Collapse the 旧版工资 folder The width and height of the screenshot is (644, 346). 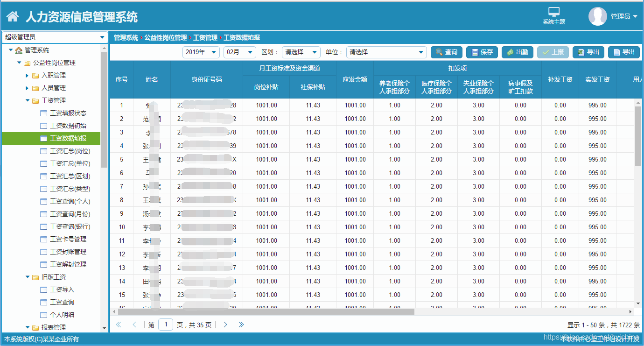point(28,277)
